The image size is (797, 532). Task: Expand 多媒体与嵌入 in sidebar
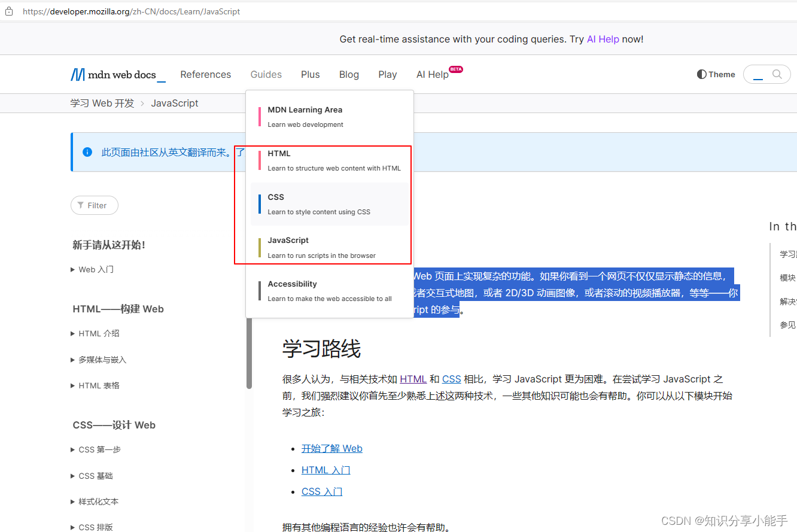pyautogui.click(x=99, y=360)
